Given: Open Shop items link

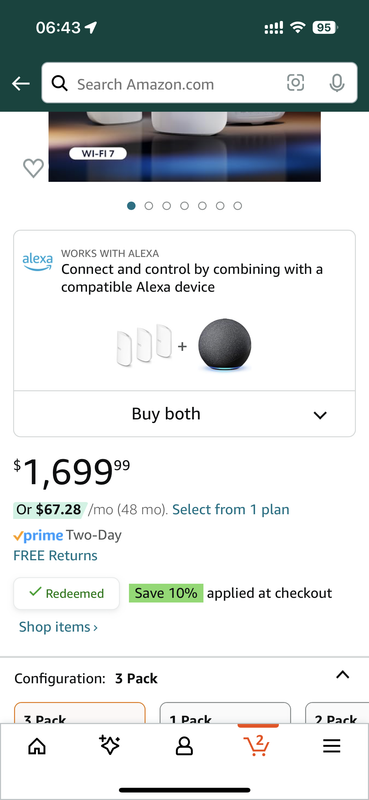Looking at the screenshot, I should click(x=58, y=627).
